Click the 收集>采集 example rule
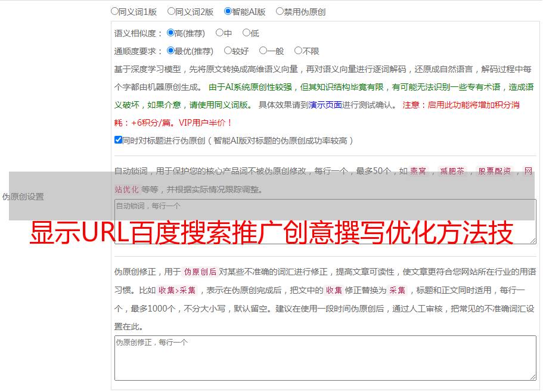Image resolution: width=543 pixels, height=392 pixels. tap(177, 290)
